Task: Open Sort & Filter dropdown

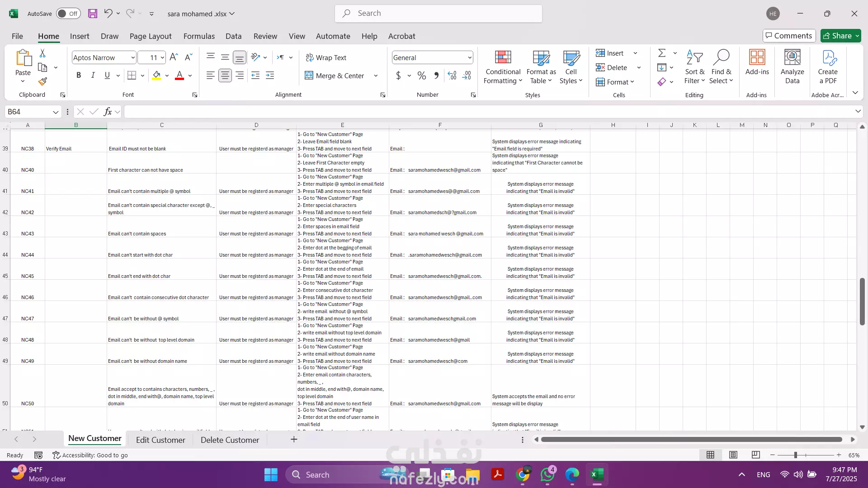Action: (694, 67)
